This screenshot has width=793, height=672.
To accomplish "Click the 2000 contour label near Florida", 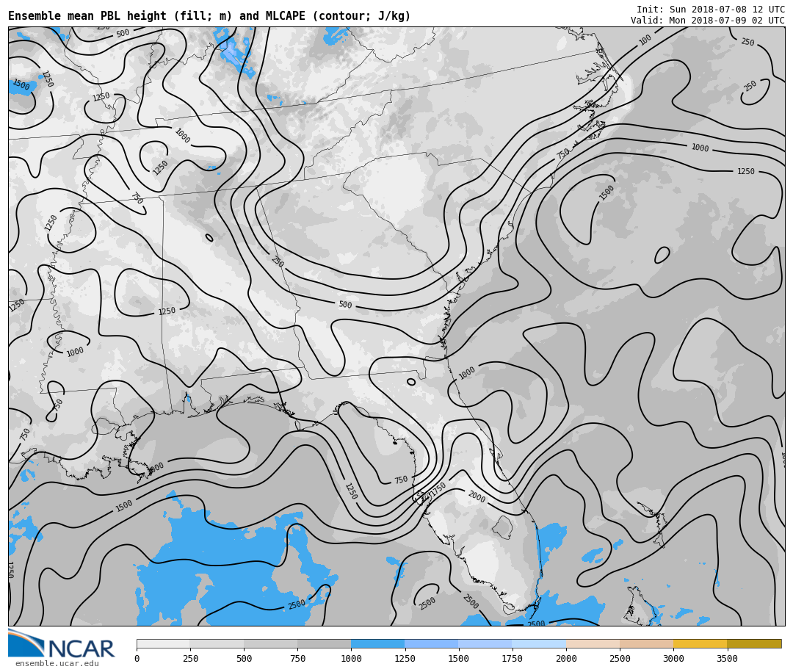I will tap(476, 497).
